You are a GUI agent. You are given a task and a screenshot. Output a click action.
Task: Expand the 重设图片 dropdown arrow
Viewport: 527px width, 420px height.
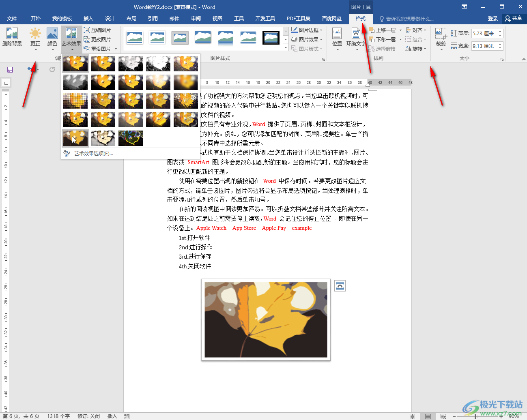[x=116, y=49]
